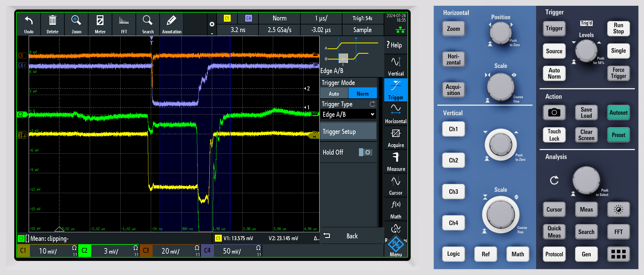Open the Trigger Setup submenu
The height and width of the screenshot is (275, 644).
point(348,132)
